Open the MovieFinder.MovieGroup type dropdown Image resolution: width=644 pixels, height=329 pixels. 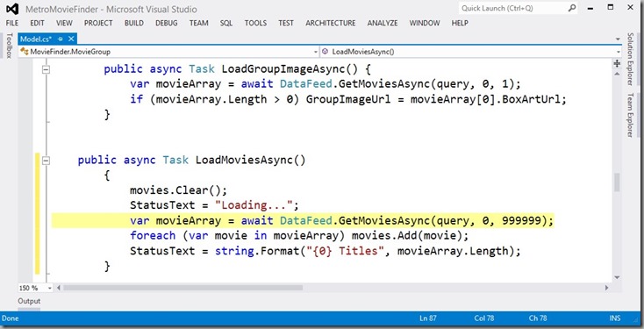point(316,52)
